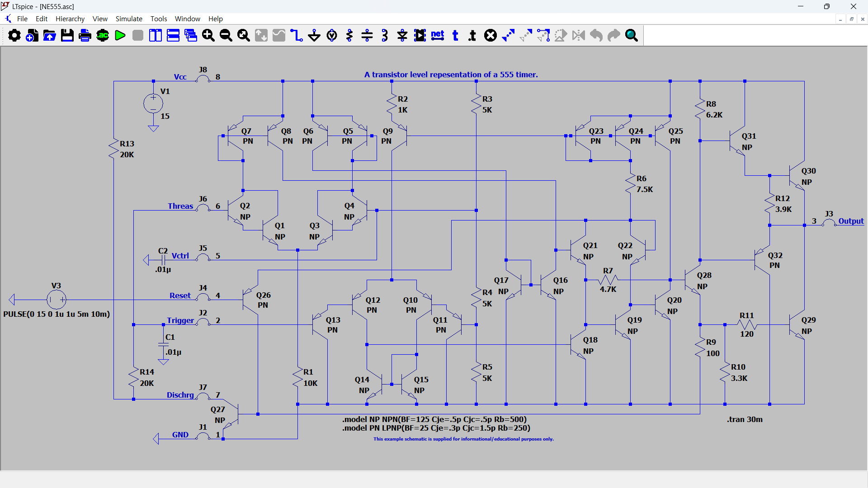Select the V3 pulse source symbol
The image size is (868, 488).
pos(57,299)
